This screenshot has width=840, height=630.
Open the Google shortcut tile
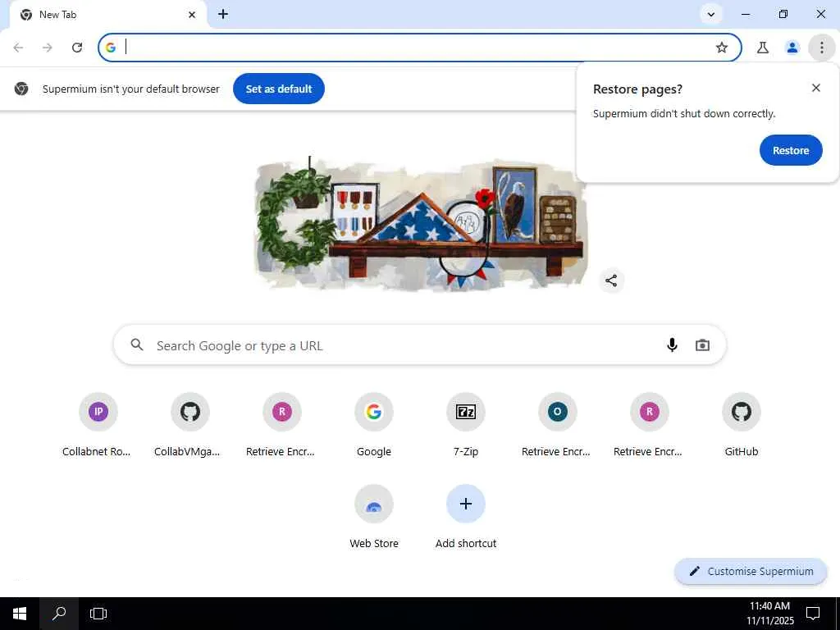point(374,426)
